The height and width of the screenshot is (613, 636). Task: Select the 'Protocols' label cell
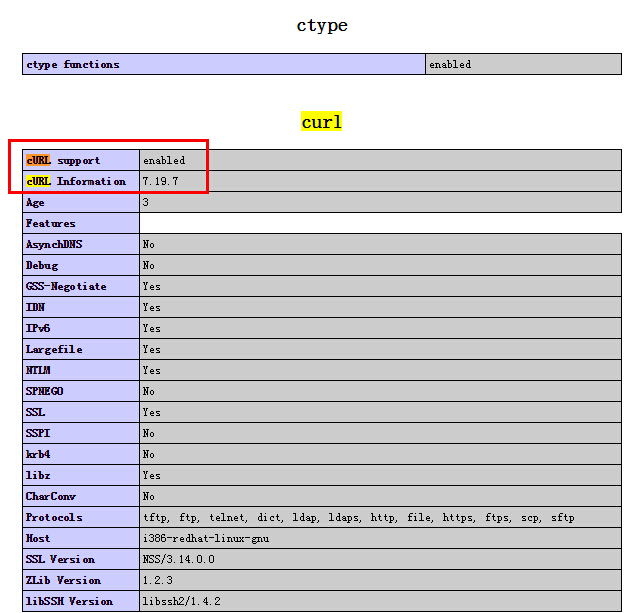click(81, 517)
